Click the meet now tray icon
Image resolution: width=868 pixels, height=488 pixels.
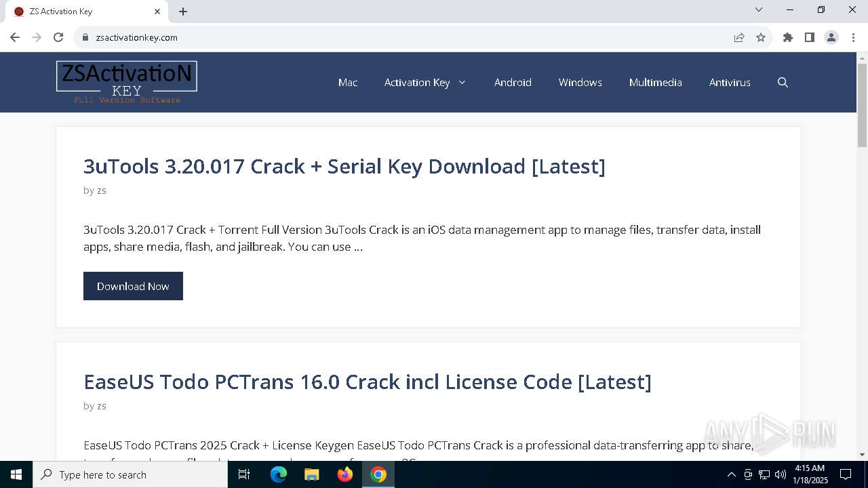click(748, 474)
